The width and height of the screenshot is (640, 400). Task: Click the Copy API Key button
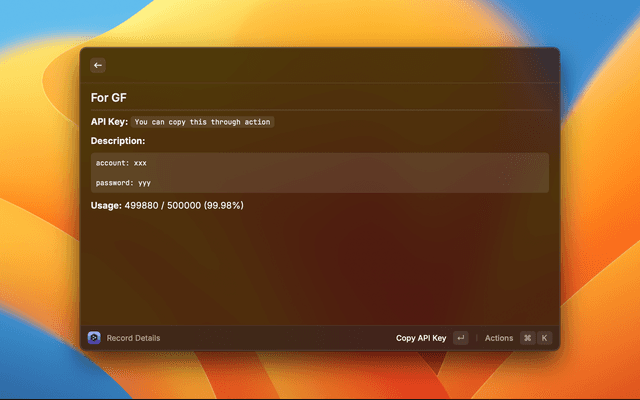pos(421,338)
